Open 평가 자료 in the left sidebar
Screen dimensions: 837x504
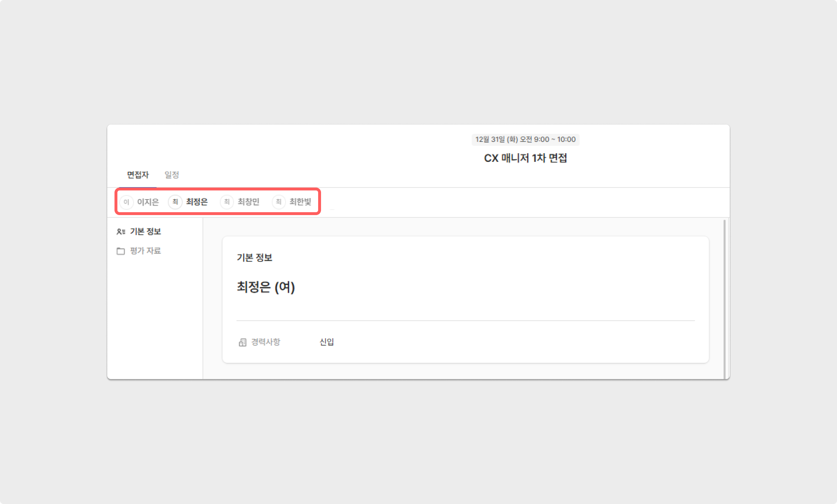145,251
